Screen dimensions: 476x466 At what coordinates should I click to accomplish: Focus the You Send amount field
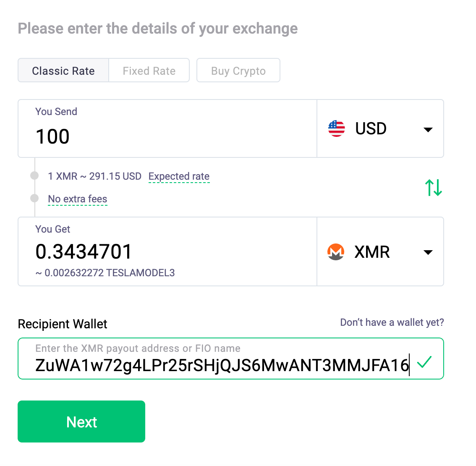[167, 136]
